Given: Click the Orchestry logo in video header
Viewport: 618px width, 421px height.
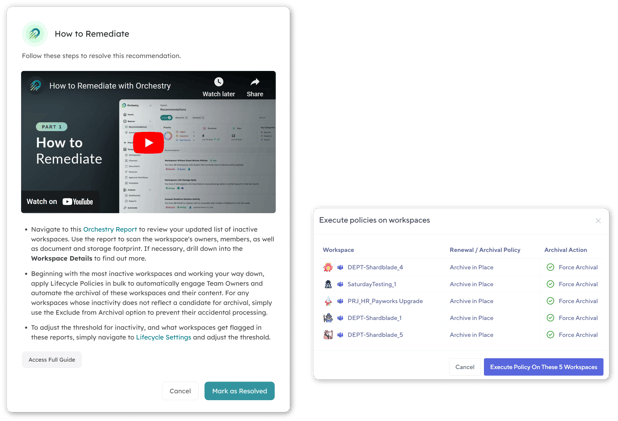Looking at the screenshot, I should click(x=35, y=86).
